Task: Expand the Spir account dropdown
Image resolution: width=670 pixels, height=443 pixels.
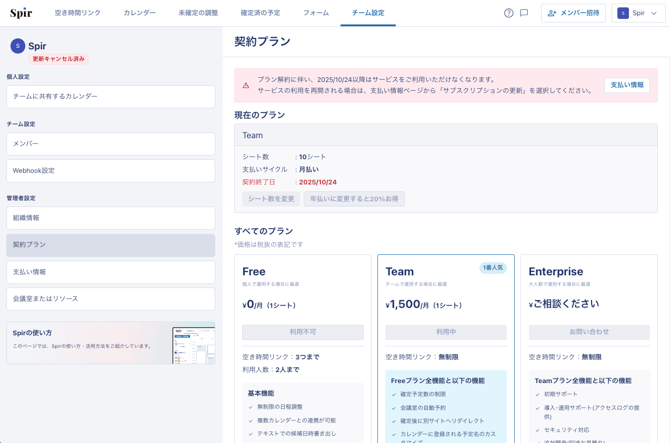Action: pos(638,13)
